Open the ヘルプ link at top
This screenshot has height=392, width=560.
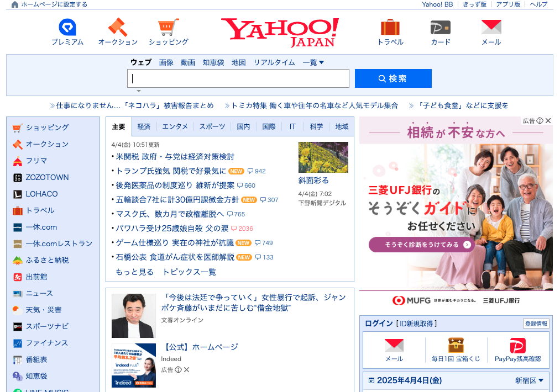click(538, 4)
